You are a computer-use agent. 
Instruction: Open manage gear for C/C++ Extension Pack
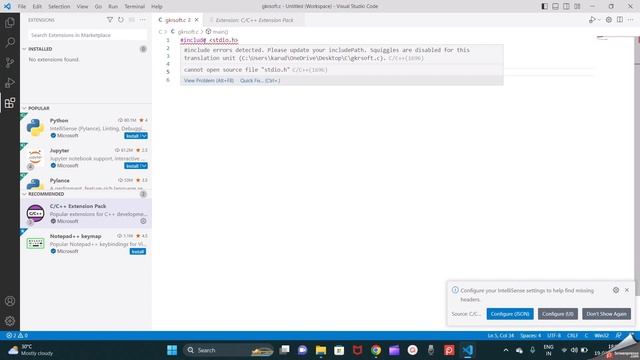(x=143, y=221)
